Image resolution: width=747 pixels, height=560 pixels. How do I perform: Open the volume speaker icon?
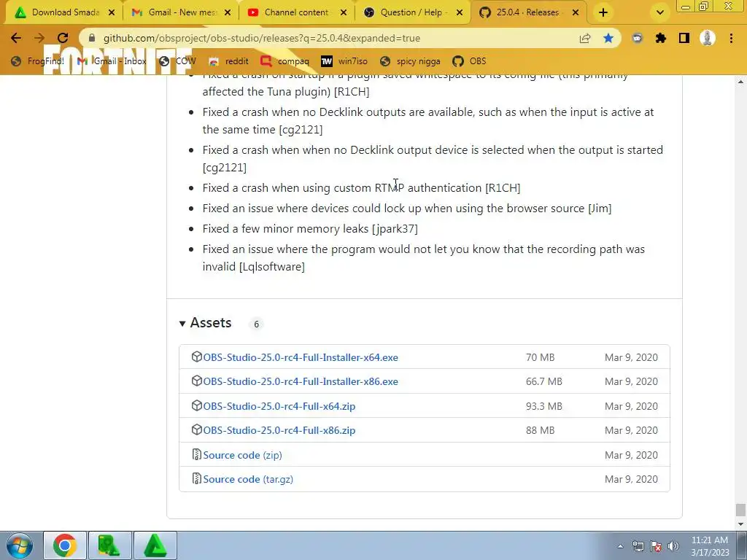tap(673, 546)
